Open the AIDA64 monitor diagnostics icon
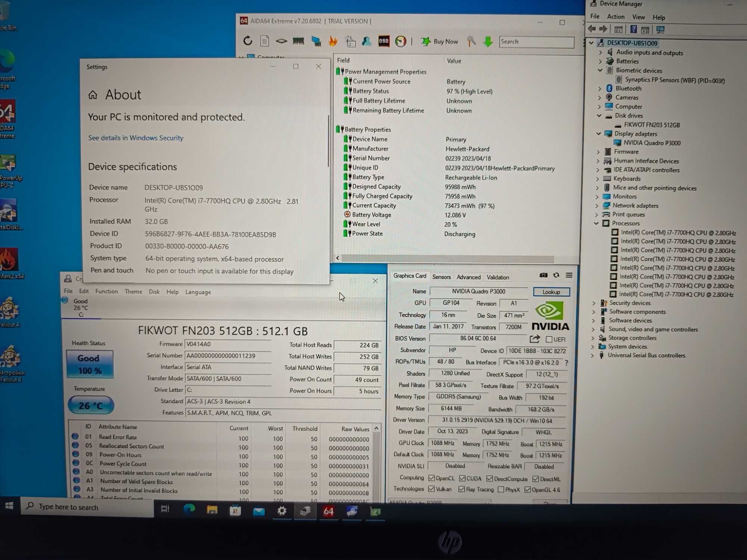747x560 pixels. (316, 41)
